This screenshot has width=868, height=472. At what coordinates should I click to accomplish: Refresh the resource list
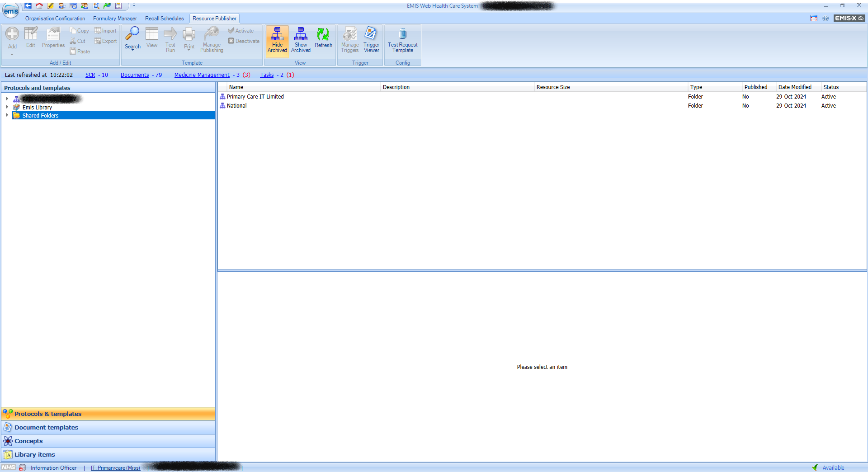(x=323, y=38)
